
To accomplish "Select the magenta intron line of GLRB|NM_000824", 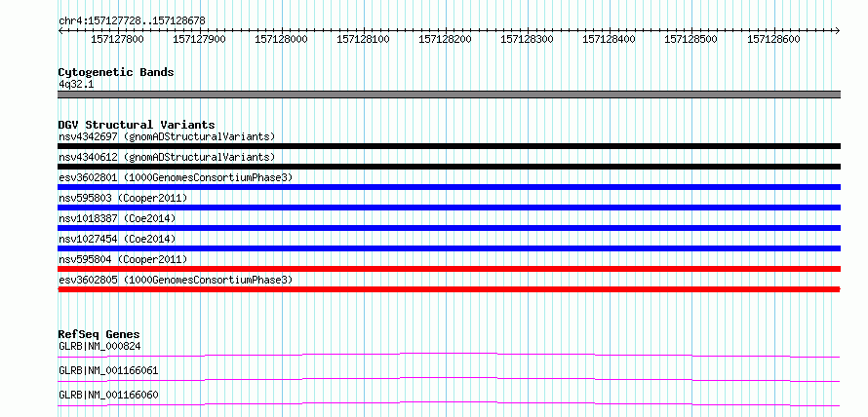I will [449, 355].
